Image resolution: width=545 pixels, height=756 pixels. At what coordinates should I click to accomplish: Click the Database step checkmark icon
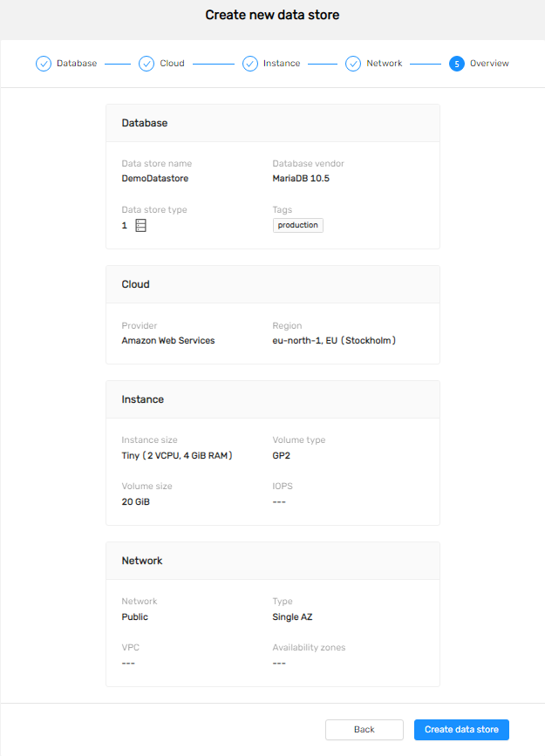44,64
